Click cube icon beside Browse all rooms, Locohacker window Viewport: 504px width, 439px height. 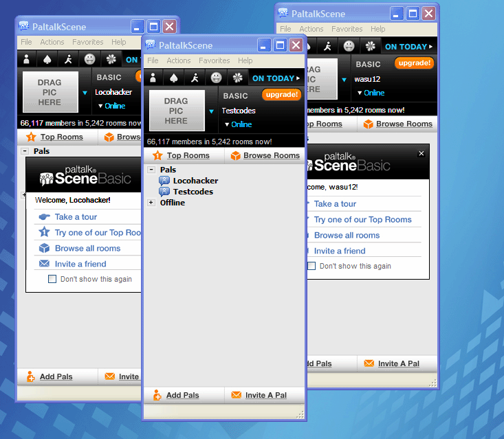(45, 248)
